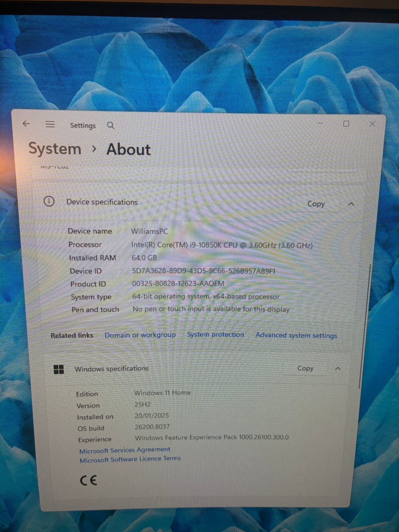Viewport: 399px width, 532px height.
Task: Click the Settings title text
Action: coord(83,125)
